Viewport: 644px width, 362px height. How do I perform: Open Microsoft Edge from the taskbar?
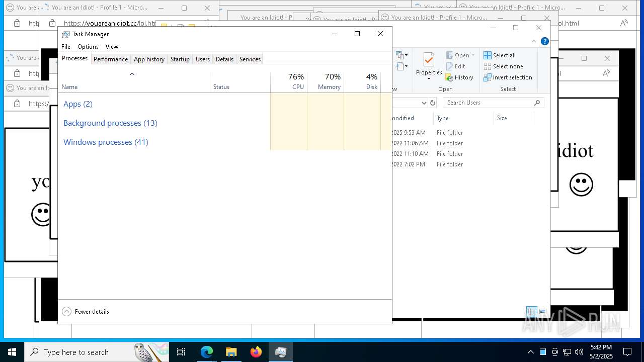click(207, 352)
